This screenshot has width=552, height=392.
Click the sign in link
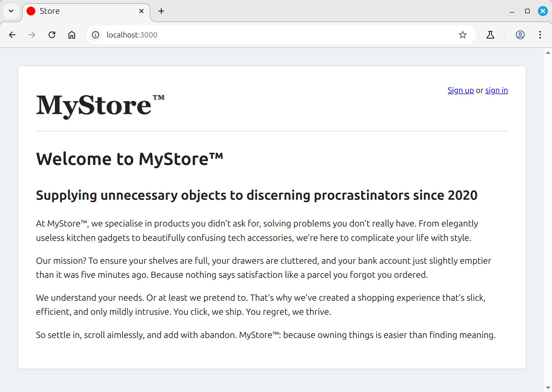click(496, 90)
